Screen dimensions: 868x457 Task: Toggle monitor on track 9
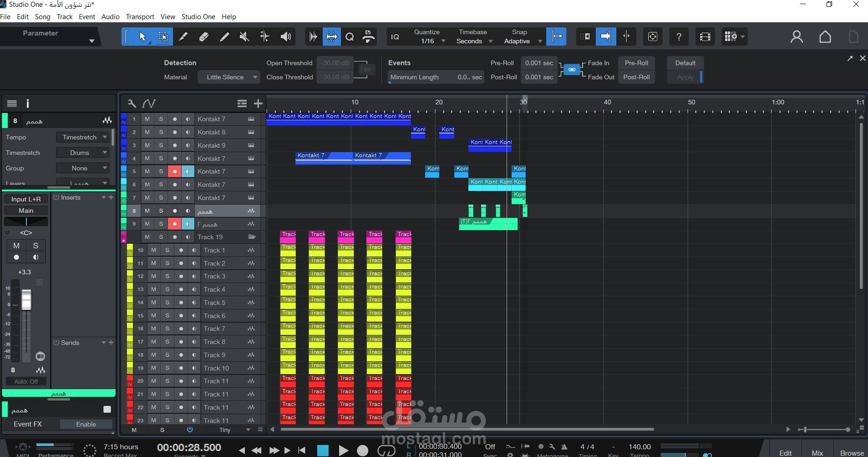(188, 224)
